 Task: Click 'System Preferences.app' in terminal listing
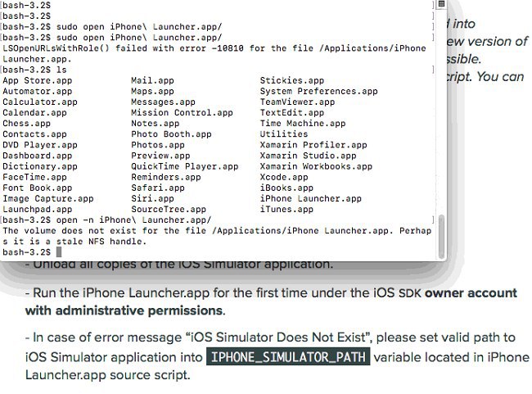pyautogui.click(x=319, y=92)
